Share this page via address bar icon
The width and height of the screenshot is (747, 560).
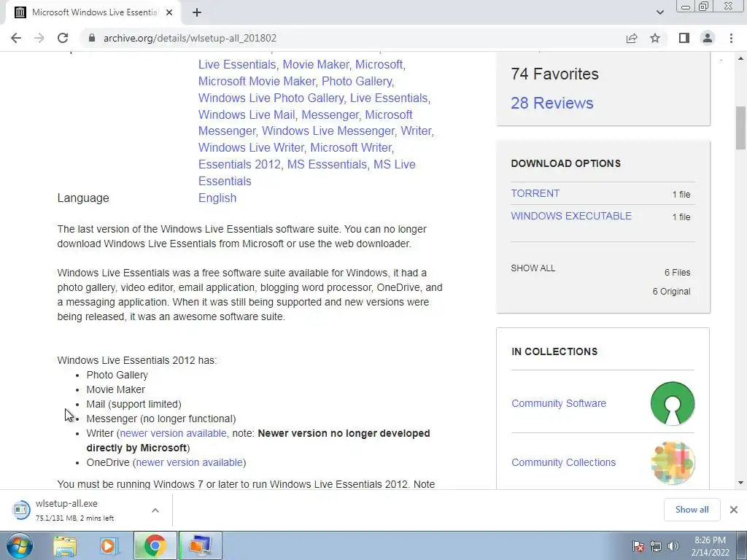click(632, 38)
